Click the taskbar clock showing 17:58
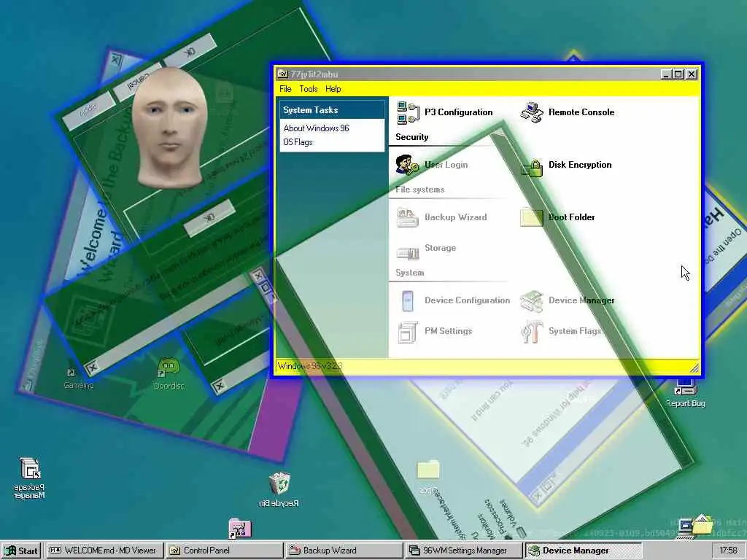The height and width of the screenshot is (560, 747). pyautogui.click(x=728, y=551)
